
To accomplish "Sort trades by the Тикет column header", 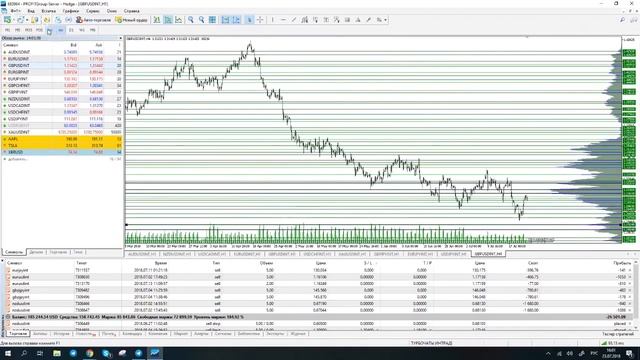I will pyautogui.click(x=81, y=263).
